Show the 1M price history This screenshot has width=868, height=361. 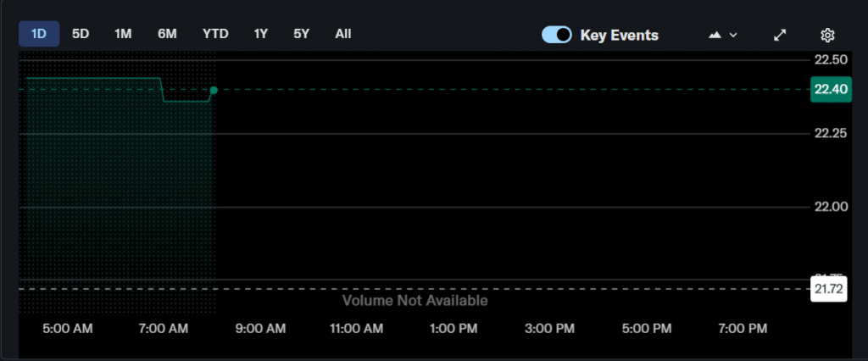[x=123, y=34]
